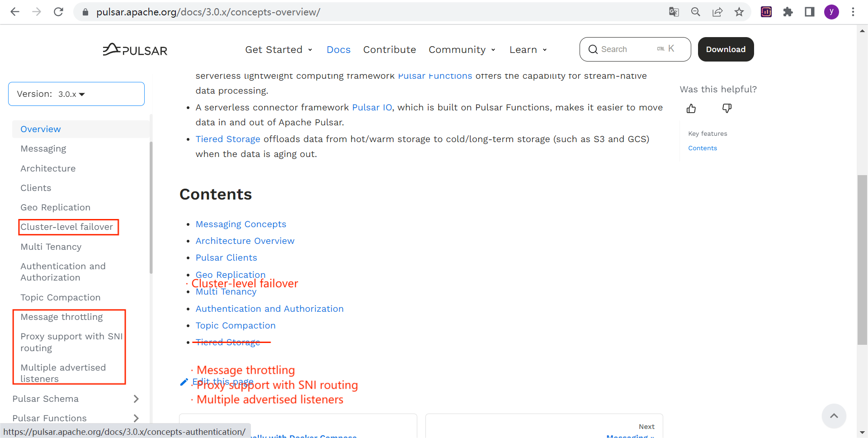The image size is (868, 438).
Task: Expand the Pulsar Functions sidebar section
Action: pos(136,418)
